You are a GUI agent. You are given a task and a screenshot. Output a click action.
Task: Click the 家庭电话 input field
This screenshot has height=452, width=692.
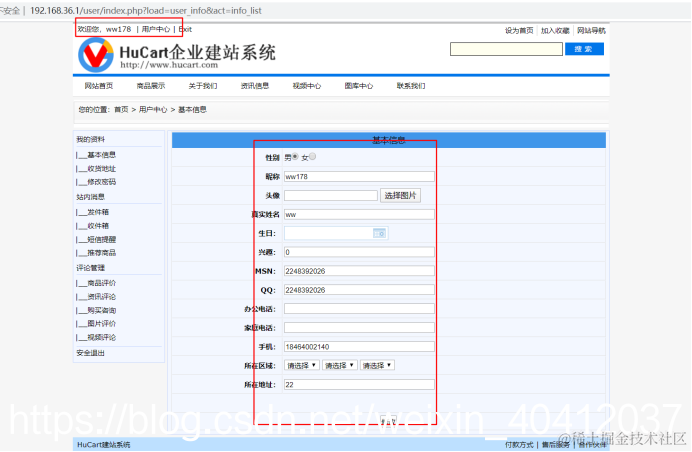tap(359, 328)
